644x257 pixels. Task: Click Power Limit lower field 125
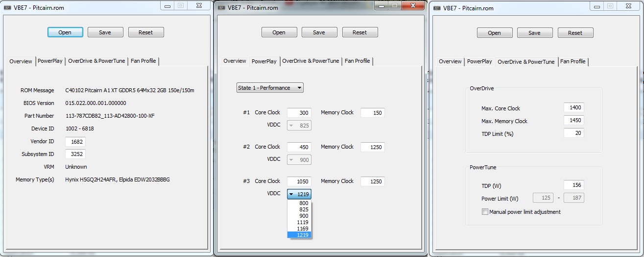coord(544,198)
